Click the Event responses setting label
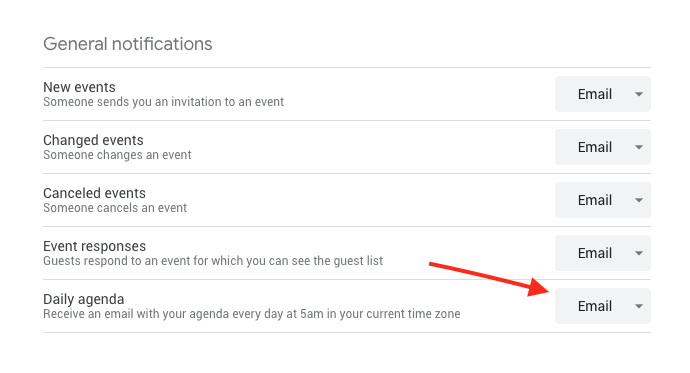Screen dimensions: 690x373 (95, 246)
